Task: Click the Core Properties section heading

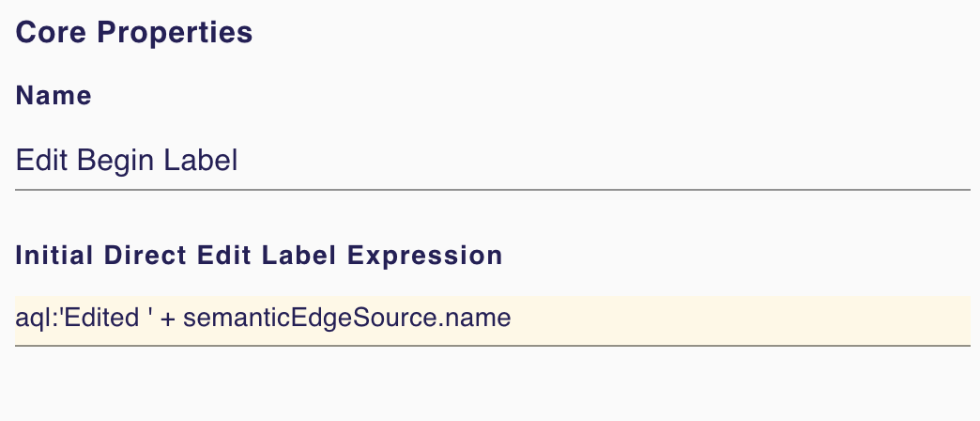Action: pos(134,32)
